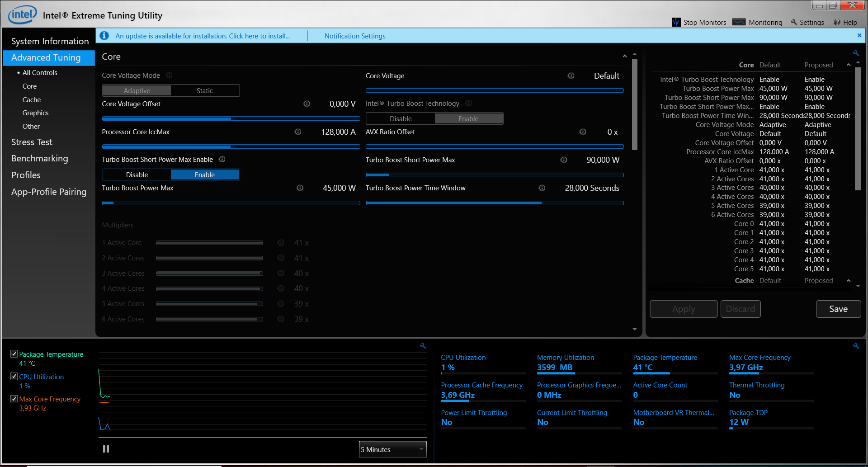Screen dimensions: 868x467
Task: Uncheck CPU Utilization graph checkbox
Action: (x=14, y=376)
